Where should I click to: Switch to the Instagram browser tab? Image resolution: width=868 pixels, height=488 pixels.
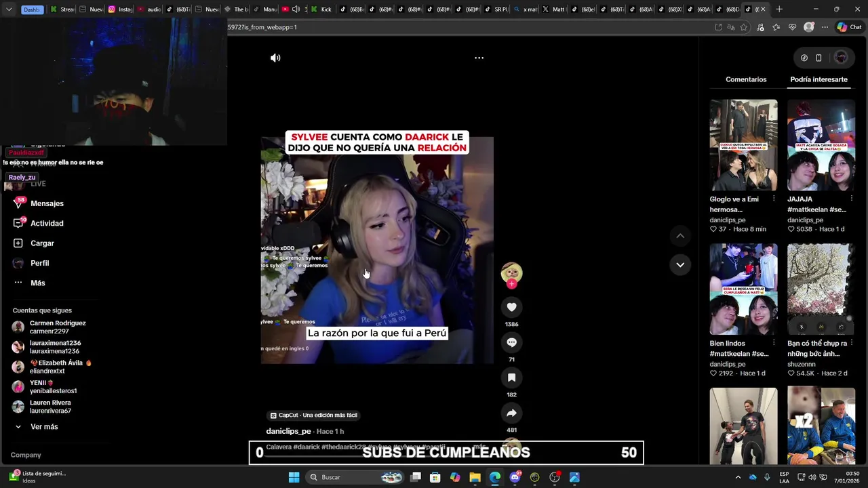pyautogui.click(x=120, y=9)
